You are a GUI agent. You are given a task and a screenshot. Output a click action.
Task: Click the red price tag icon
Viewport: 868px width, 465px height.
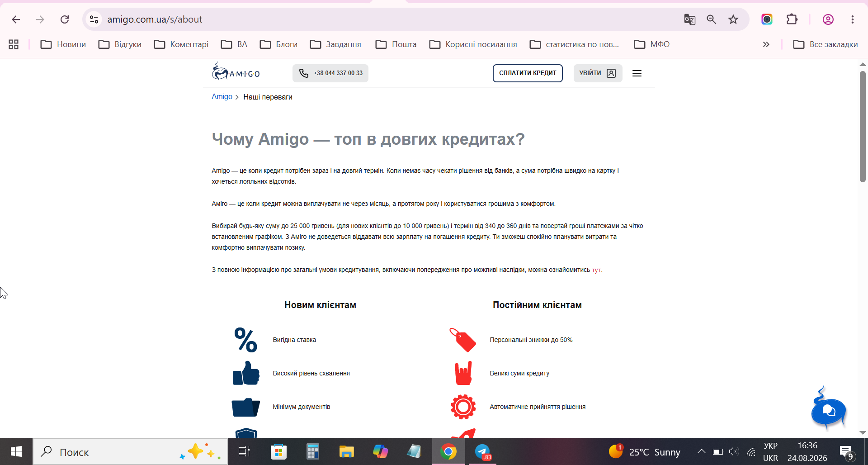tap(463, 340)
